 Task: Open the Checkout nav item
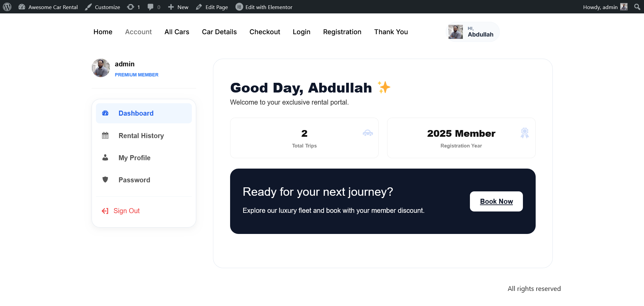pos(265,32)
